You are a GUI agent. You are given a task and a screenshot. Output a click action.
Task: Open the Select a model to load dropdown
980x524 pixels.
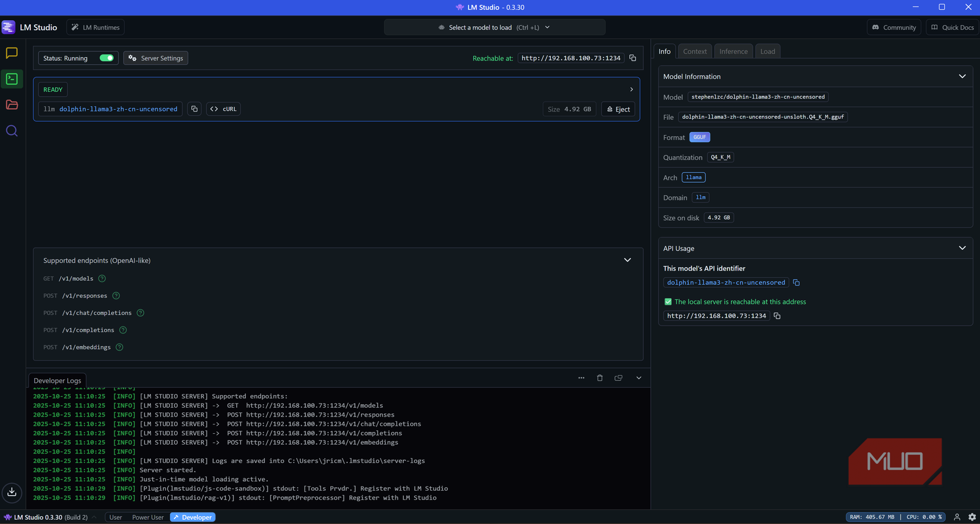495,27
